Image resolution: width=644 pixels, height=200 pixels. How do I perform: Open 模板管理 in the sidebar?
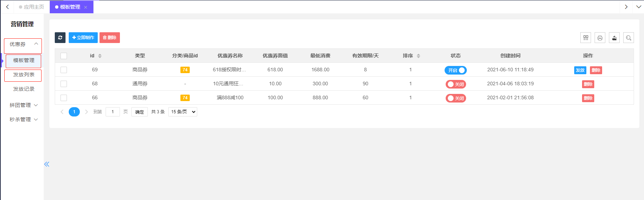24,61
